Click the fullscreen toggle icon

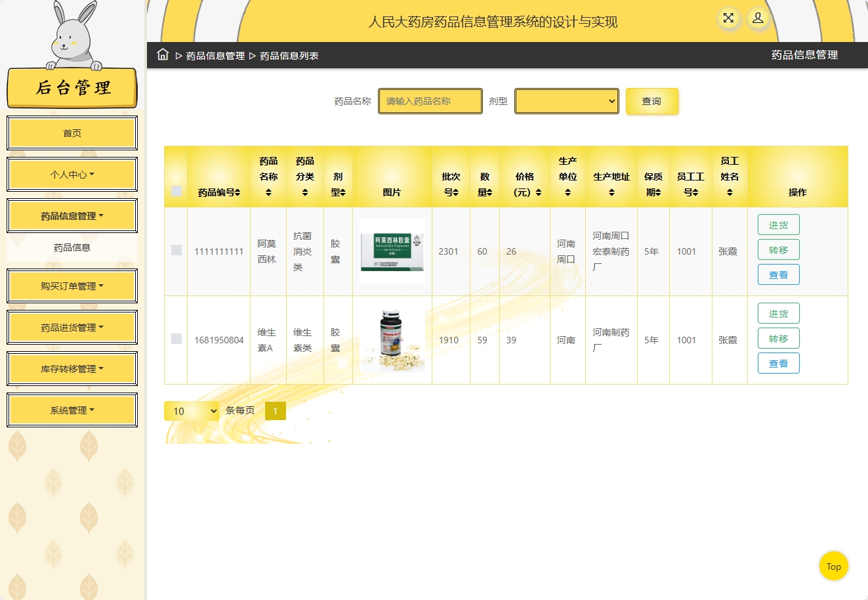[x=728, y=18]
